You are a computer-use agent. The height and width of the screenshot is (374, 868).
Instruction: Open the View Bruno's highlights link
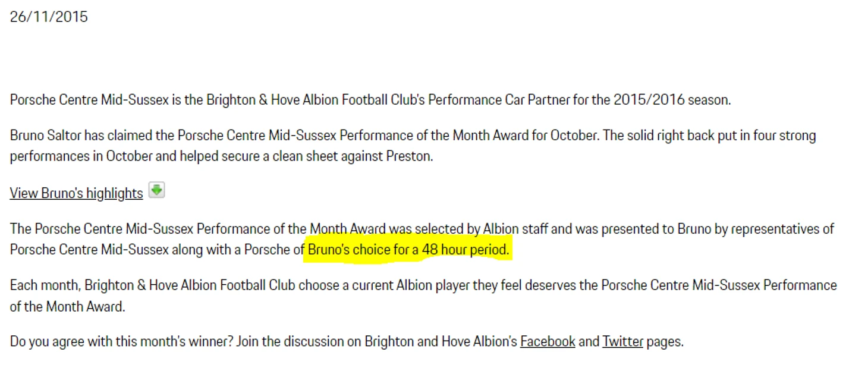(x=77, y=193)
